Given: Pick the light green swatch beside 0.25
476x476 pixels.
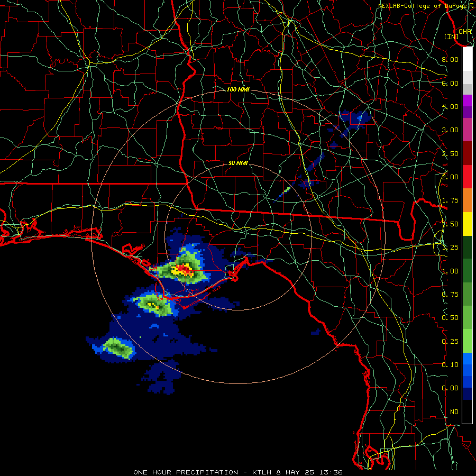Looking at the screenshot, I should [467, 341].
